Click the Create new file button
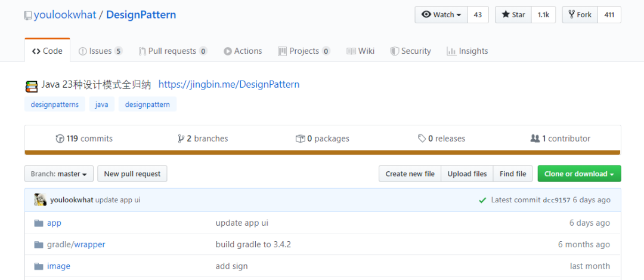The image size is (644, 280). point(410,174)
